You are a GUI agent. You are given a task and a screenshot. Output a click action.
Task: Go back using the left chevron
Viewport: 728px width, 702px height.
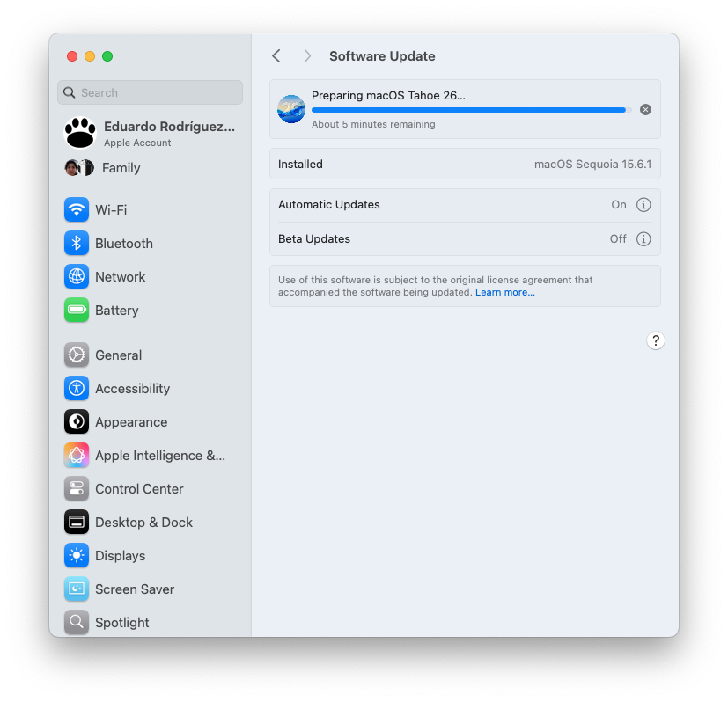pos(276,56)
